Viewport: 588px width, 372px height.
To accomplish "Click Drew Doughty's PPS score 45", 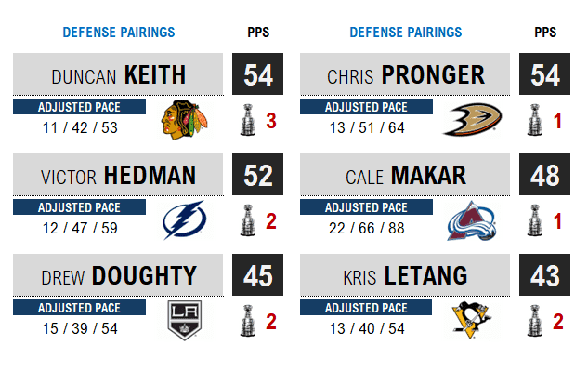I will click(258, 275).
